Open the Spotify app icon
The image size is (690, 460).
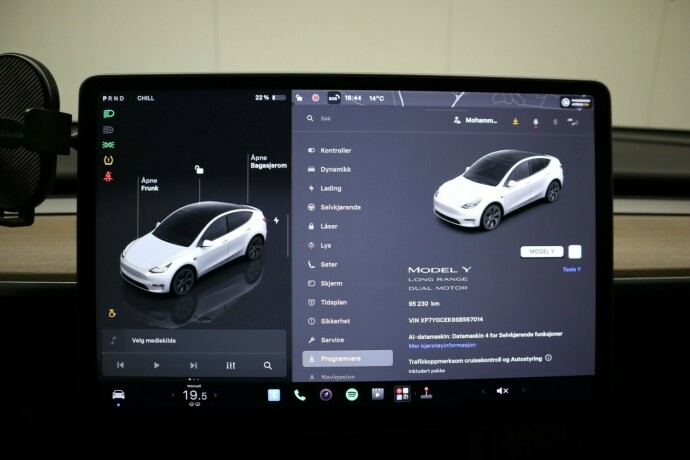[x=352, y=395]
